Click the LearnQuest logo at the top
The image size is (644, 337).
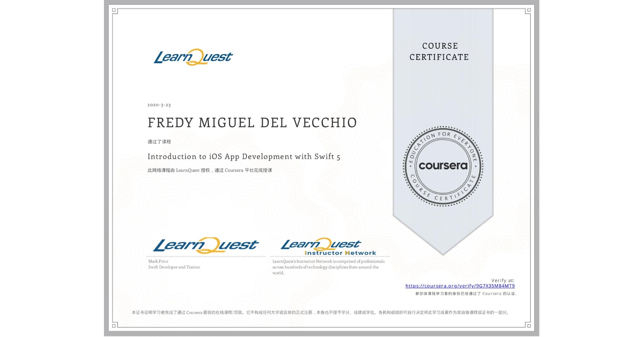click(x=193, y=57)
